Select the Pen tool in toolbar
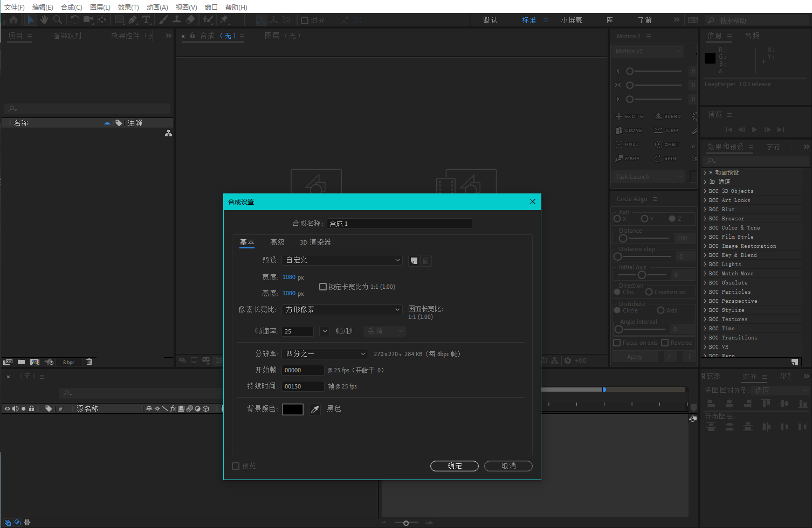The image size is (812, 528). pos(133,20)
